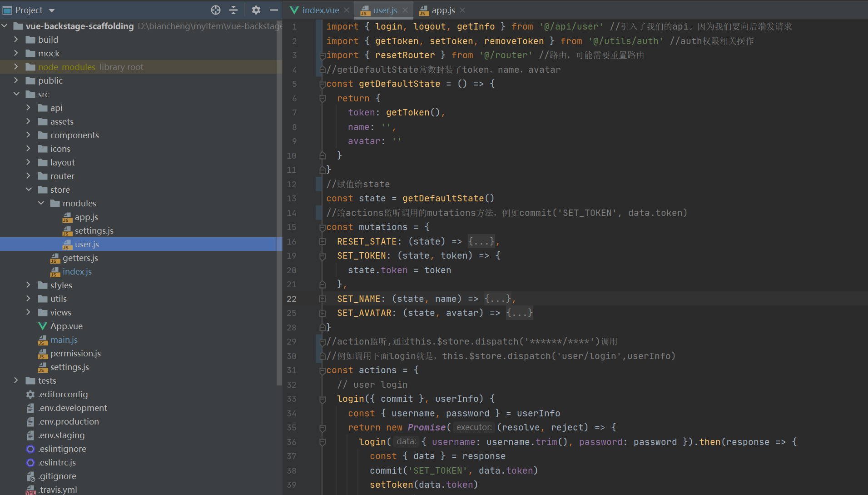The height and width of the screenshot is (495, 868).
Task: Open the .gitignore file
Action: [x=57, y=476]
